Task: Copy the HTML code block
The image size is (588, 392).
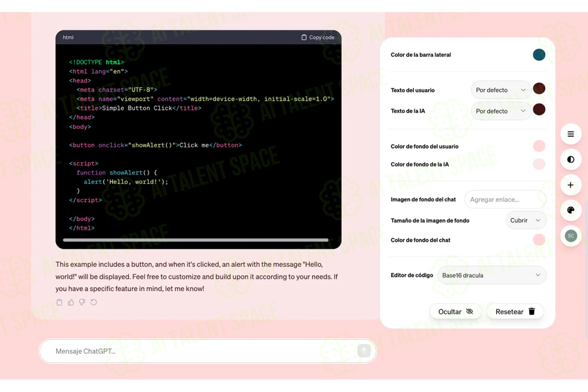Action: pos(318,37)
